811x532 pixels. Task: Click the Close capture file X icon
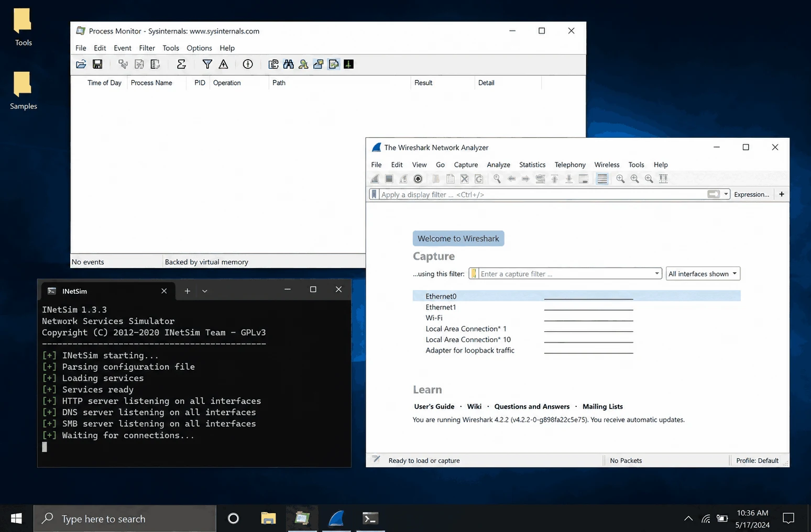click(x=464, y=179)
